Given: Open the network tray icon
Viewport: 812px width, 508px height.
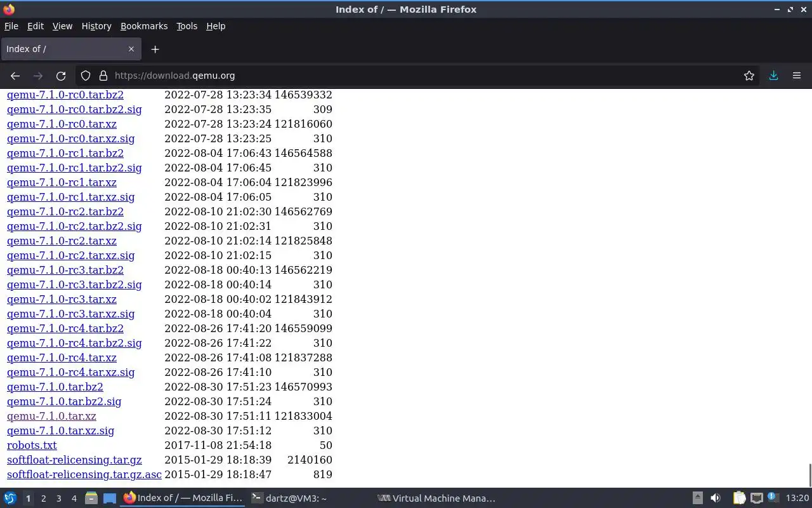Looking at the screenshot, I should coord(756,498).
